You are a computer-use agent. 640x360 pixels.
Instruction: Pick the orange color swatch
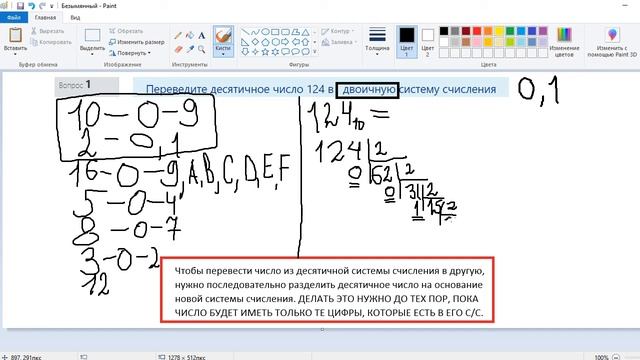(488, 31)
